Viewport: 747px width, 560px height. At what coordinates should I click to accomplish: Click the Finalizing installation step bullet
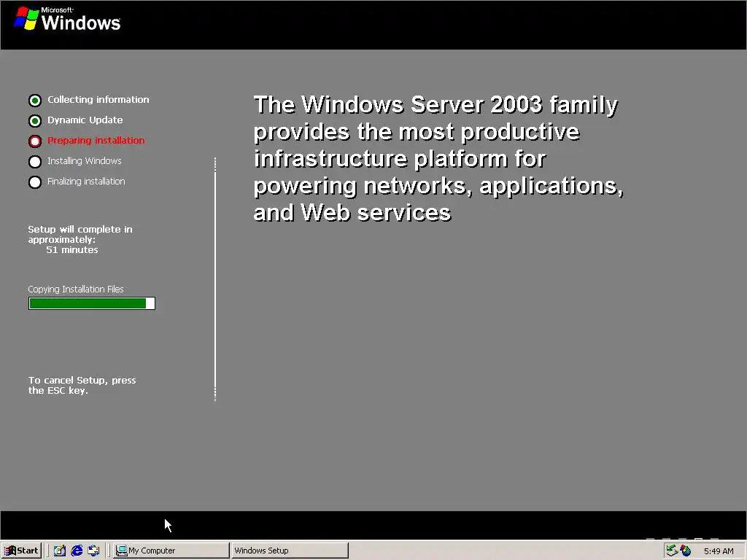35,182
